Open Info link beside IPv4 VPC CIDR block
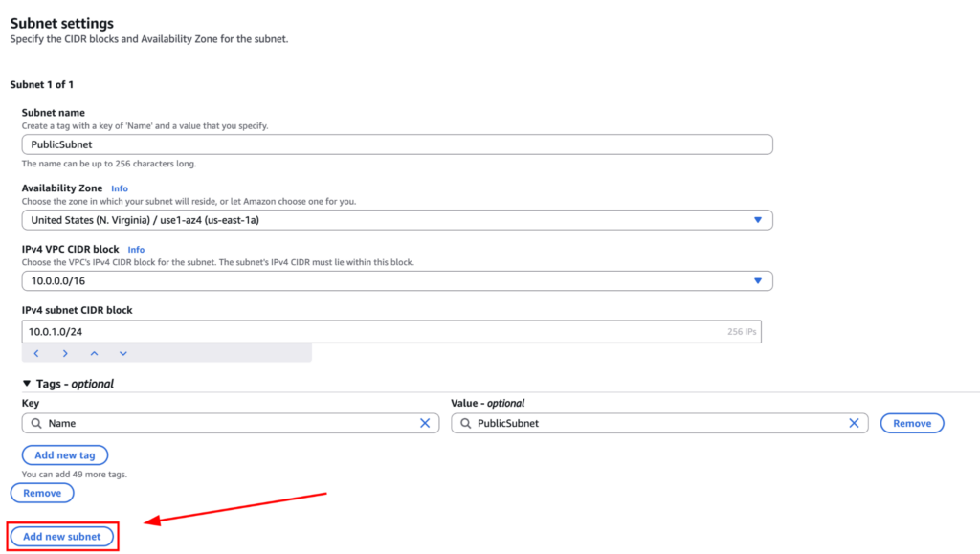This screenshot has height=554, width=980. [136, 250]
